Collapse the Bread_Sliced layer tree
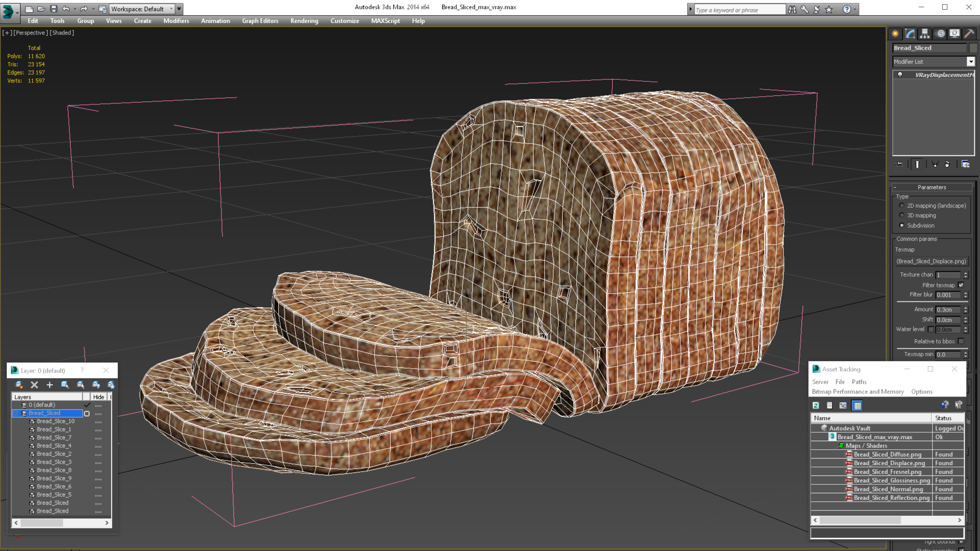Screen dimensions: 980x551 pos(16,413)
